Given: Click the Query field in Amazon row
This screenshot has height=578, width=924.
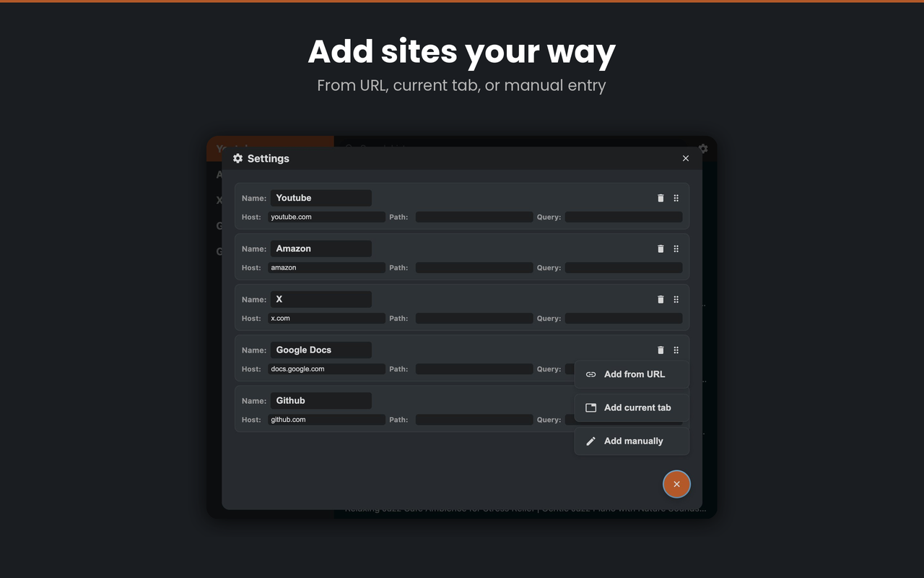Looking at the screenshot, I should click(624, 267).
